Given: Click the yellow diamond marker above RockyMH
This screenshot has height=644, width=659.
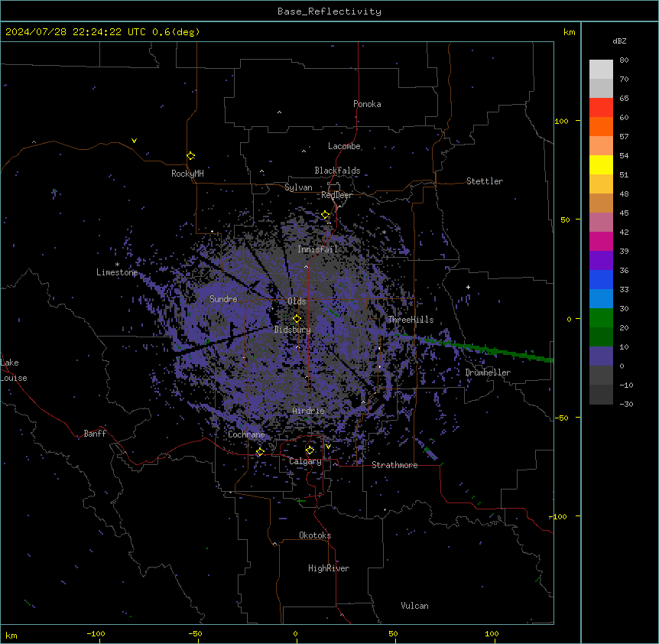Looking at the screenshot, I should coord(191,156).
